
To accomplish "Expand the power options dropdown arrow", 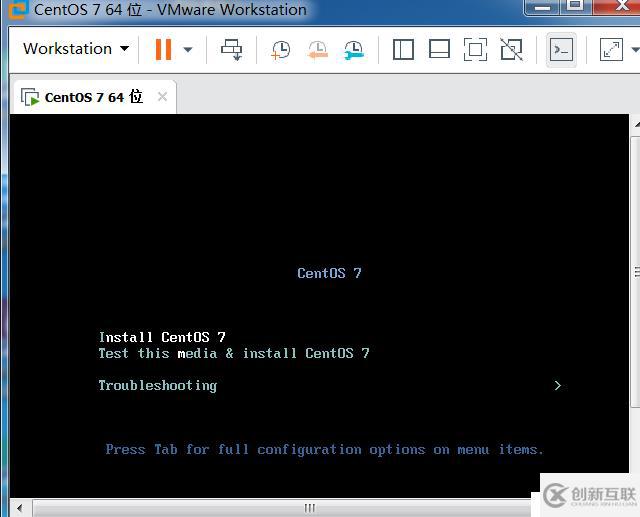I will coord(188,50).
